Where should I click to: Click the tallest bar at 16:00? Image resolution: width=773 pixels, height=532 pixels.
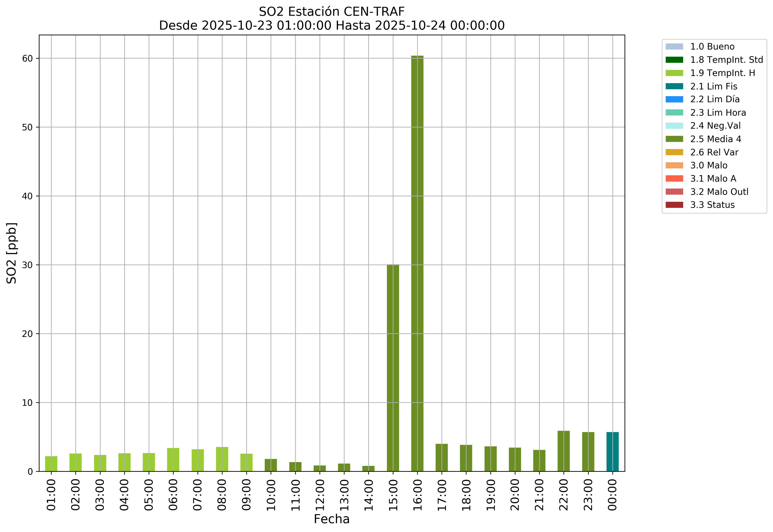click(417, 263)
